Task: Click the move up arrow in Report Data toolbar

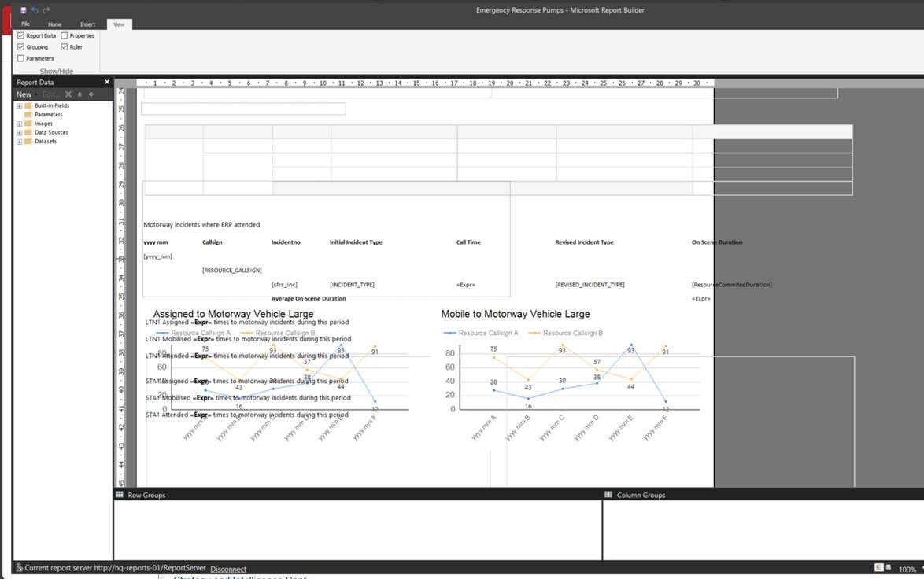Action: 79,94
